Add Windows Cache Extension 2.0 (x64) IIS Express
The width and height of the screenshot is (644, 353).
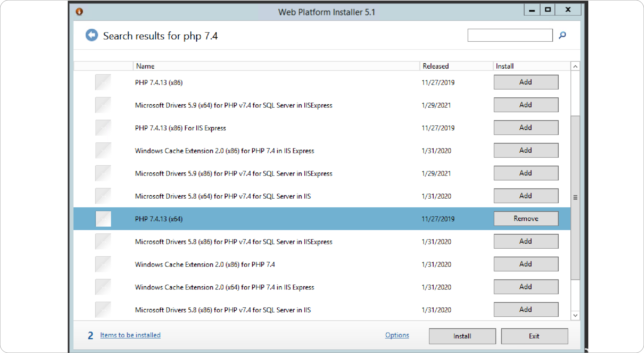526,287
